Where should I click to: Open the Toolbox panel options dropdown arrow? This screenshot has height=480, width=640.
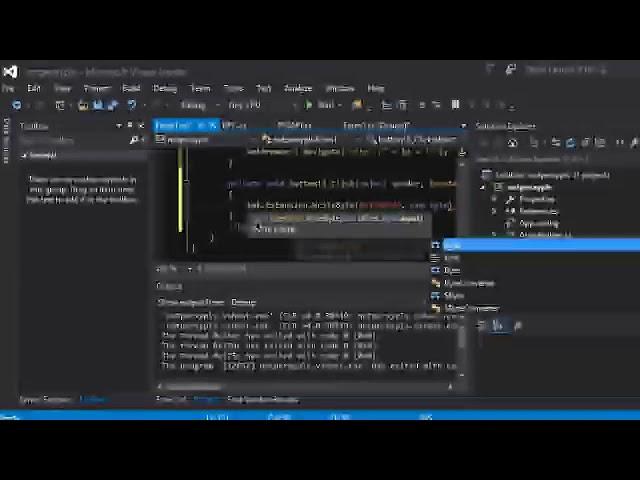pyautogui.click(x=119, y=125)
